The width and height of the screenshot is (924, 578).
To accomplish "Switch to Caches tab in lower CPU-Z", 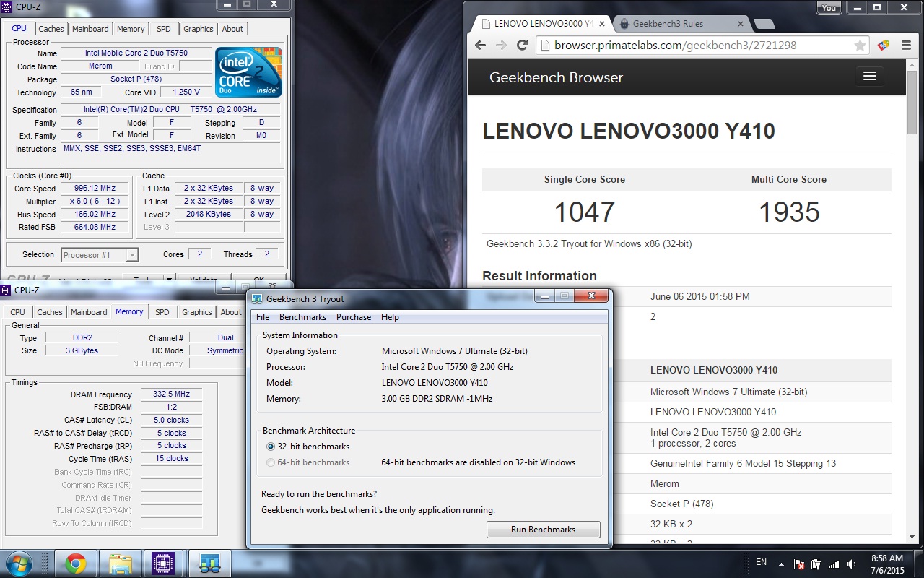I will pyautogui.click(x=49, y=312).
